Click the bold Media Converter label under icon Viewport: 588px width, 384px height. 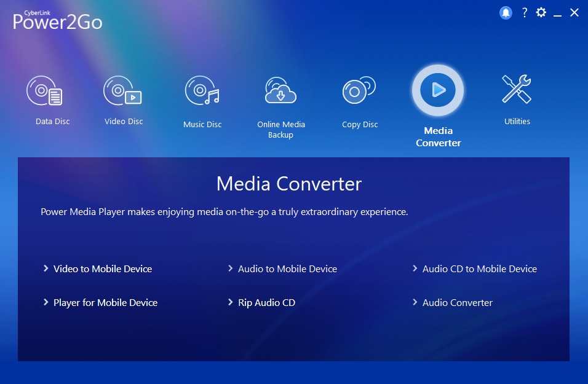[x=438, y=137]
